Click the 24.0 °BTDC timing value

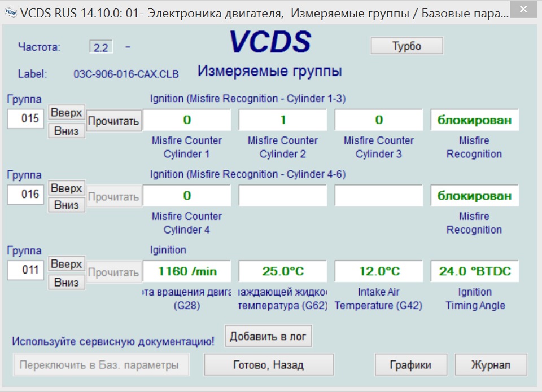(x=475, y=271)
